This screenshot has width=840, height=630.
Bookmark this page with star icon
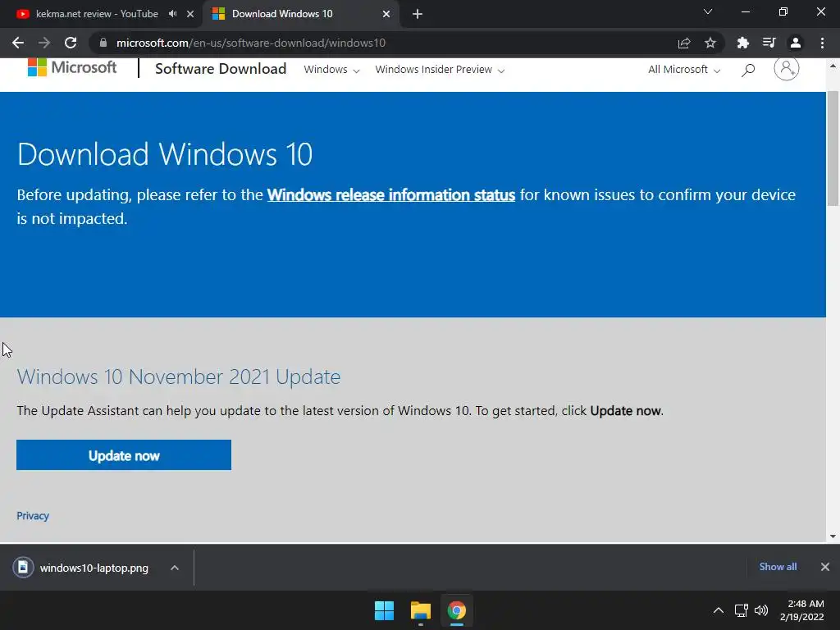(710, 43)
